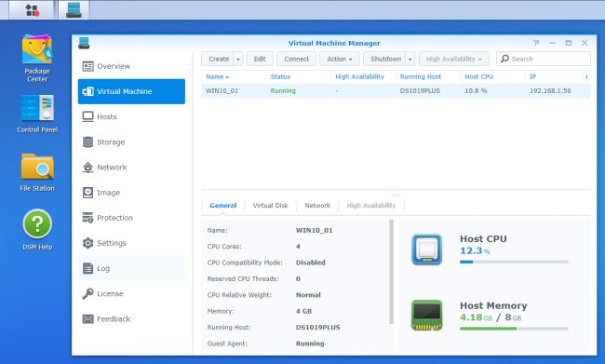Switch to the Network details tab
Viewport: 605px width, 364px height.
click(317, 206)
